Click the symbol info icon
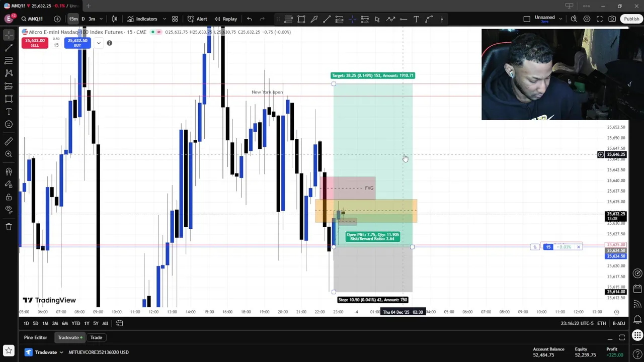644x362 pixels. pyautogui.click(x=109, y=43)
